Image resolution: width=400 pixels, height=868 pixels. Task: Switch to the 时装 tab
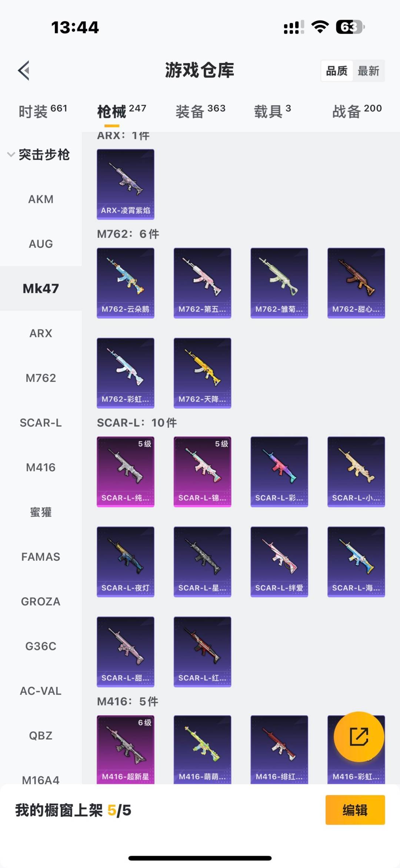click(x=43, y=111)
